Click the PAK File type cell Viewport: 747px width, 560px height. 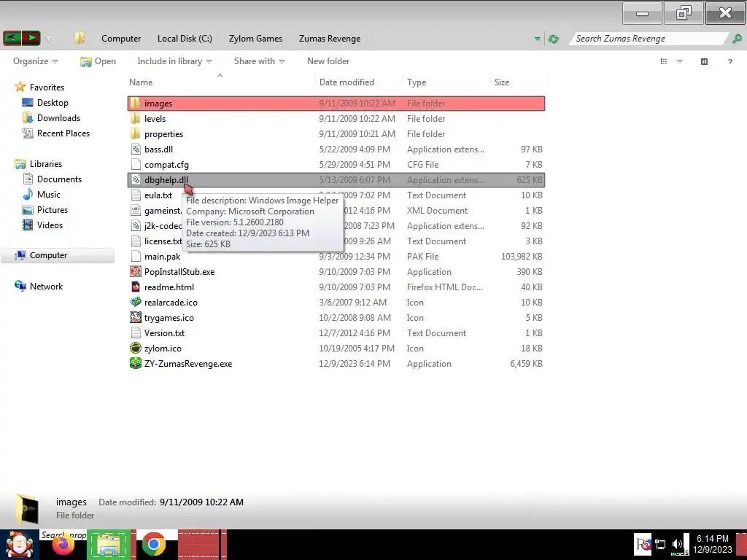click(422, 256)
